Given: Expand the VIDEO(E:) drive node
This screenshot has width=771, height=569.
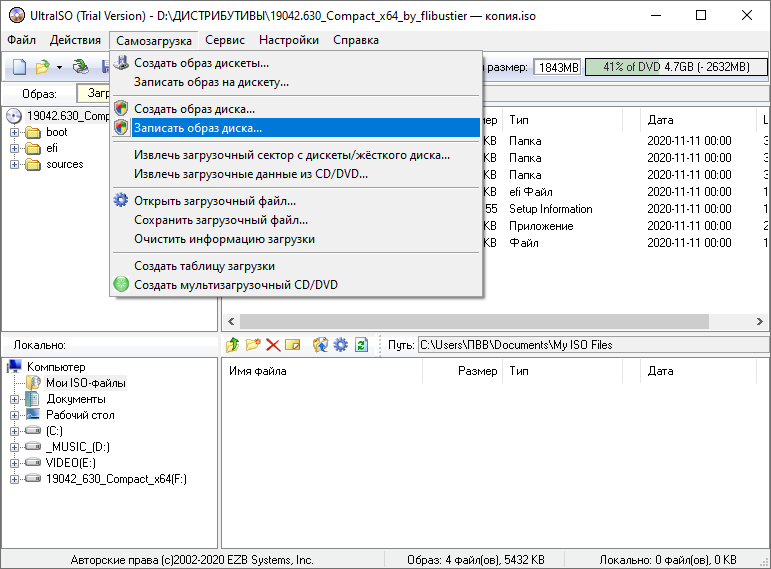Looking at the screenshot, I should click(x=14, y=463).
